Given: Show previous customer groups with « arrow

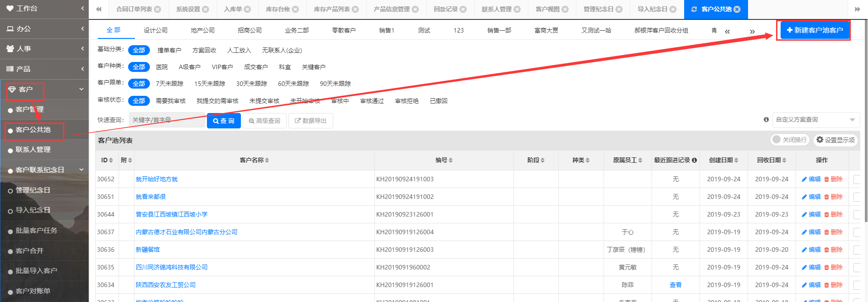Looking at the screenshot, I should click(x=727, y=31).
